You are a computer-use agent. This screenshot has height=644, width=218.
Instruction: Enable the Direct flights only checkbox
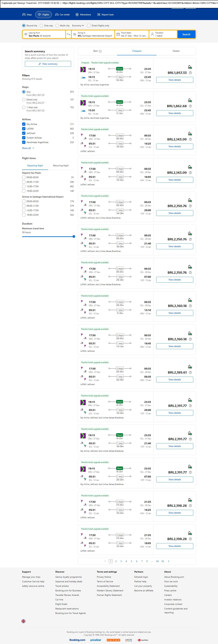point(89,26)
